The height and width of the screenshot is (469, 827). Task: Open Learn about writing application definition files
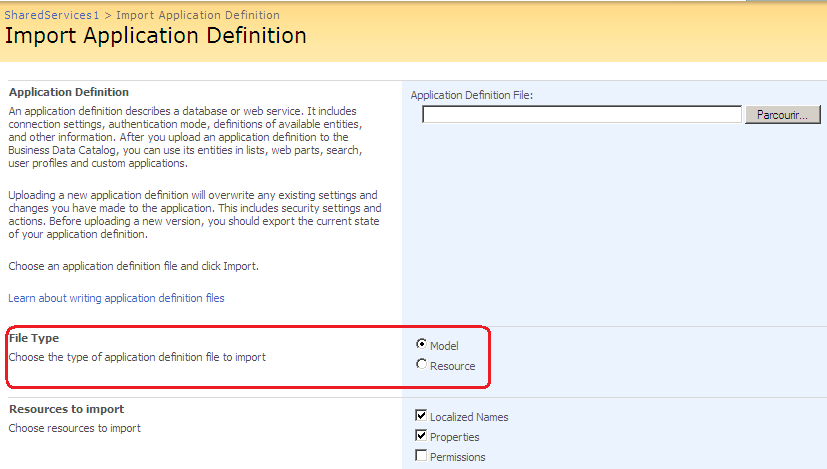116,298
